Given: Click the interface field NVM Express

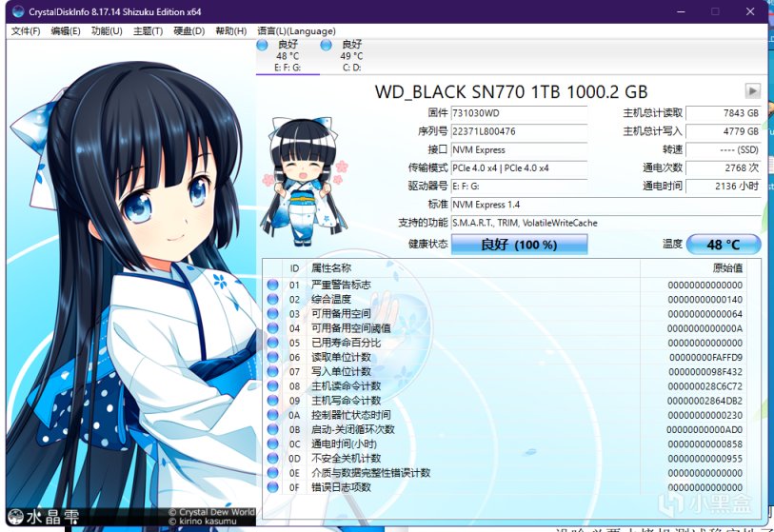Looking at the screenshot, I should click(x=519, y=149).
